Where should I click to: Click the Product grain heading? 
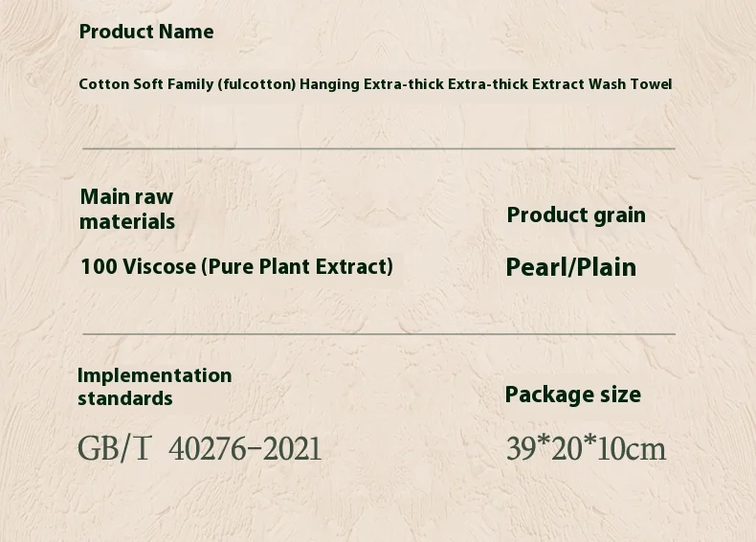point(576,215)
